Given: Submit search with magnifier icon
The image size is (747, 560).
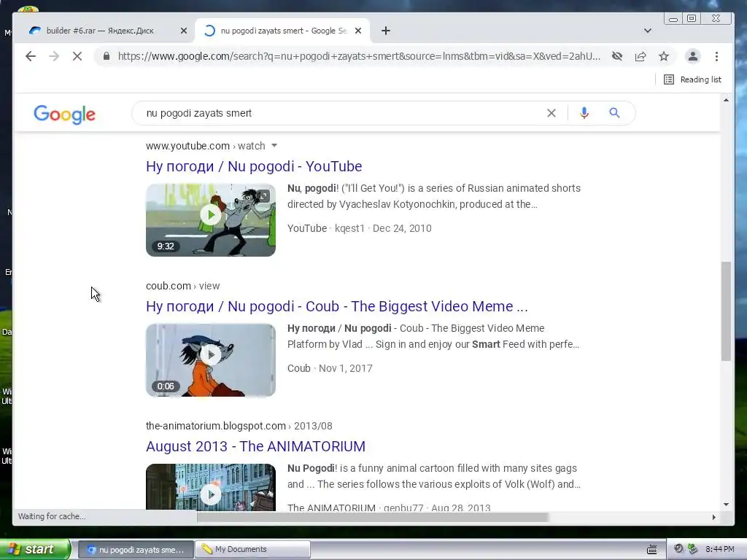Looking at the screenshot, I should pyautogui.click(x=614, y=113).
